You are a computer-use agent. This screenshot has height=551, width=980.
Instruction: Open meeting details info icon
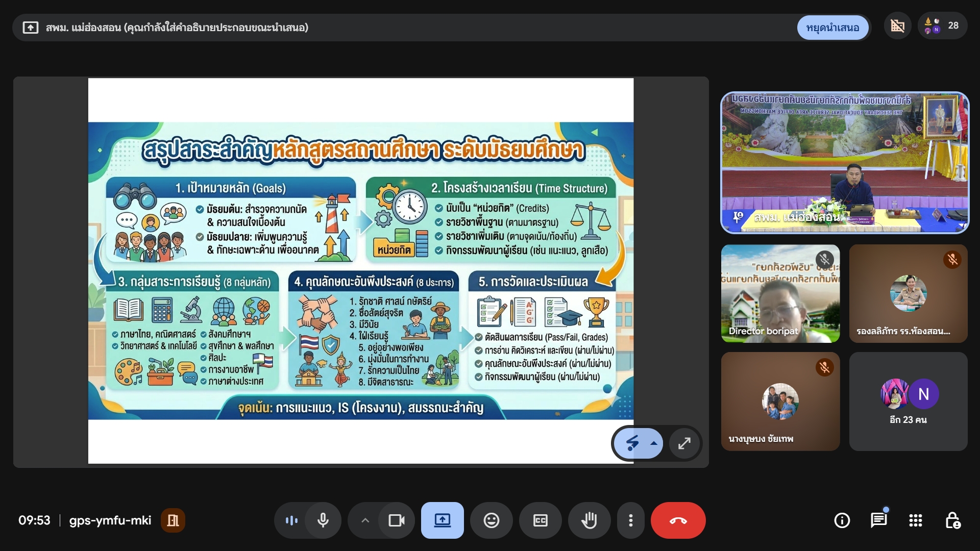click(842, 520)
